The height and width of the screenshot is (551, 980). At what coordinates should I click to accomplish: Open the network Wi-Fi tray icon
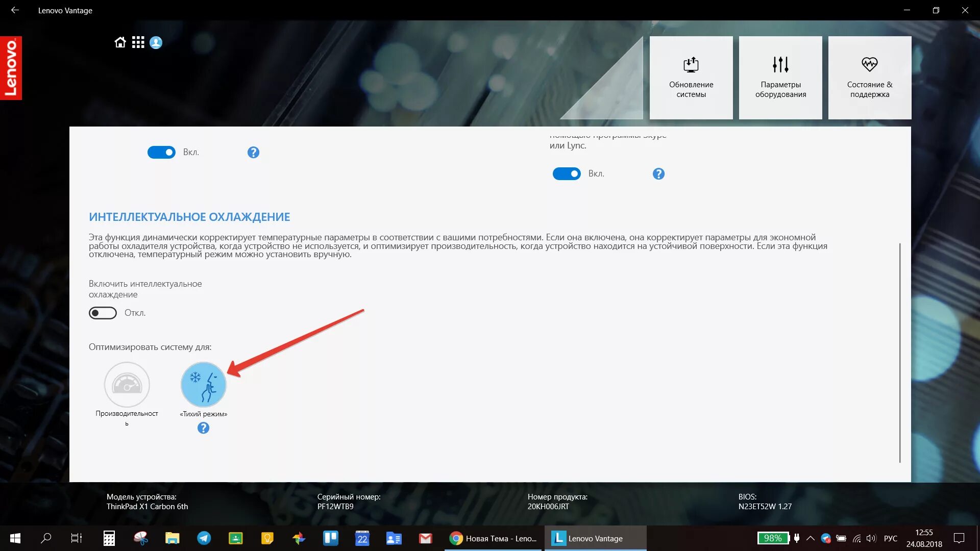[x=857, y=538]
